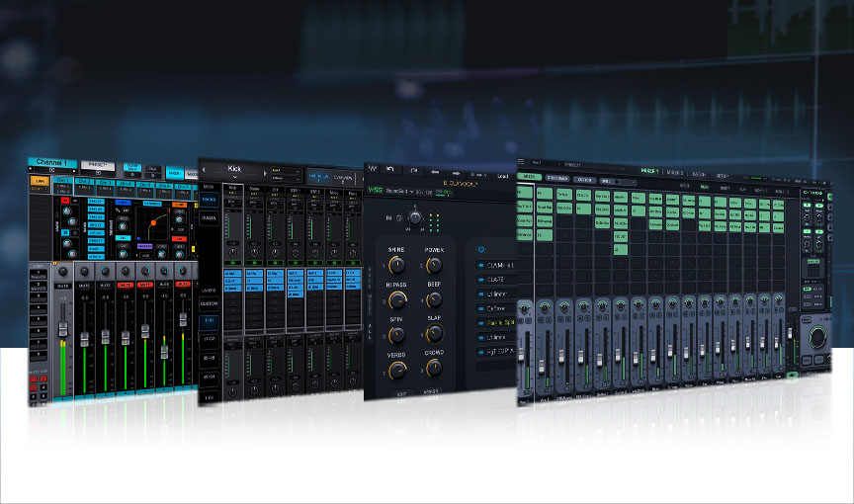Click the VERBS knob
Image resolution: width=854 pixels, height=504 pixels.
[397, 371]
